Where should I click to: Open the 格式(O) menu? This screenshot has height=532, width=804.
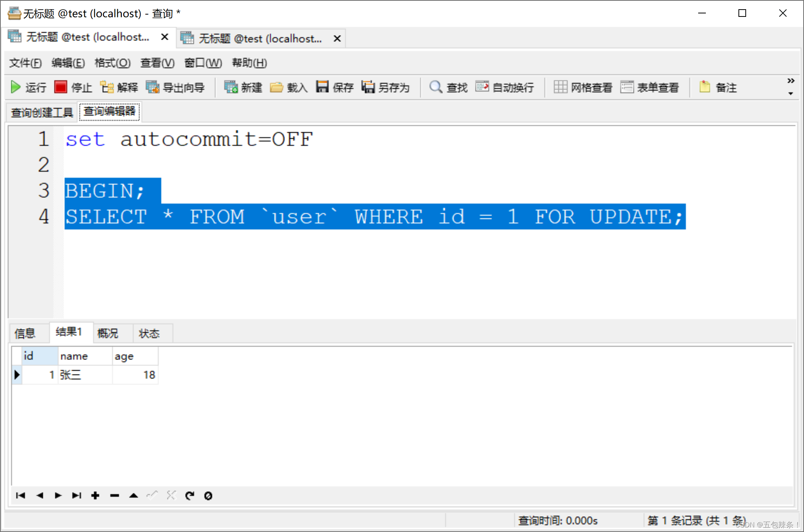[113, 63]
